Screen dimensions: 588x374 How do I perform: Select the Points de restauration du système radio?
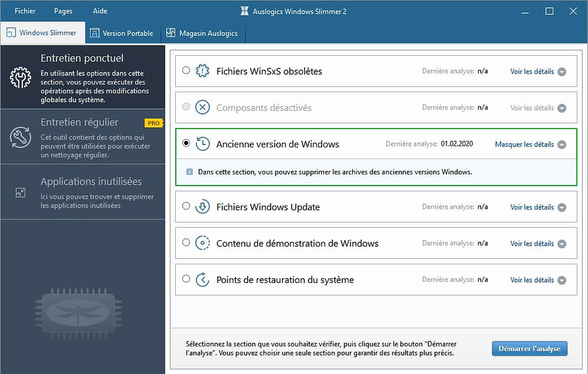pyautogui.click(x=186, y=279)
